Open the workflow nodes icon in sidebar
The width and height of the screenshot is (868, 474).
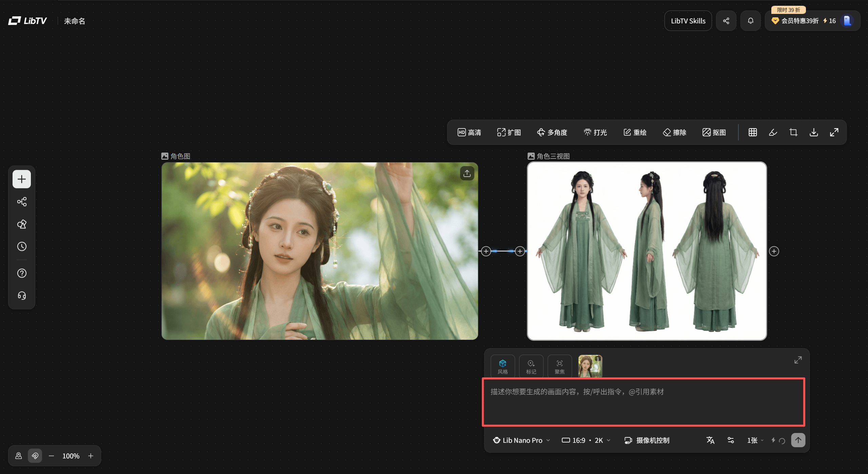[x=22, y=202]
